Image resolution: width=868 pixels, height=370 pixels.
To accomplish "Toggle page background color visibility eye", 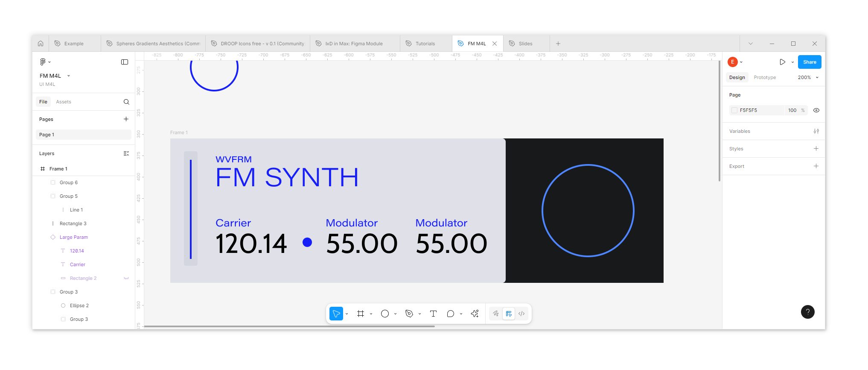I will (816, 110).
